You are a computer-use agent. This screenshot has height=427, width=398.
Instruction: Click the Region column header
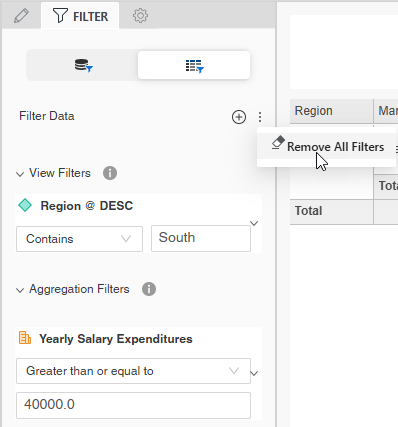pyautogui.click(x=332, y=111)
